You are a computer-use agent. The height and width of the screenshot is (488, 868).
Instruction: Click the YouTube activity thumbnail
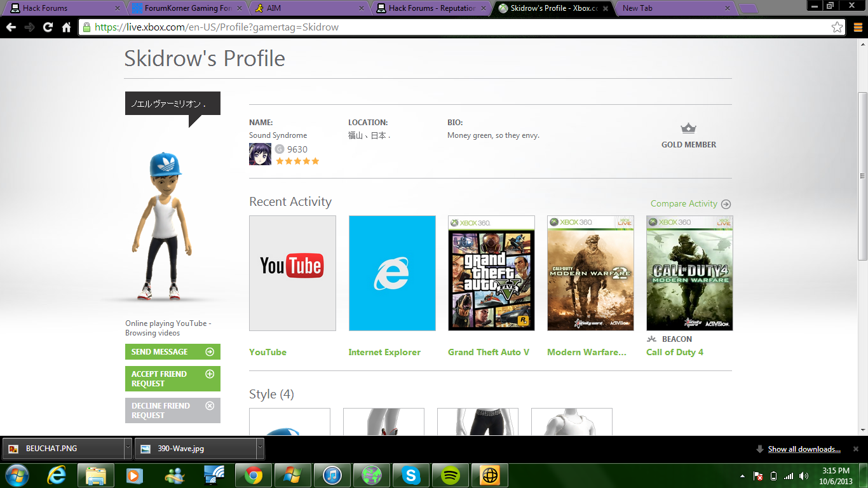point(292,273)
